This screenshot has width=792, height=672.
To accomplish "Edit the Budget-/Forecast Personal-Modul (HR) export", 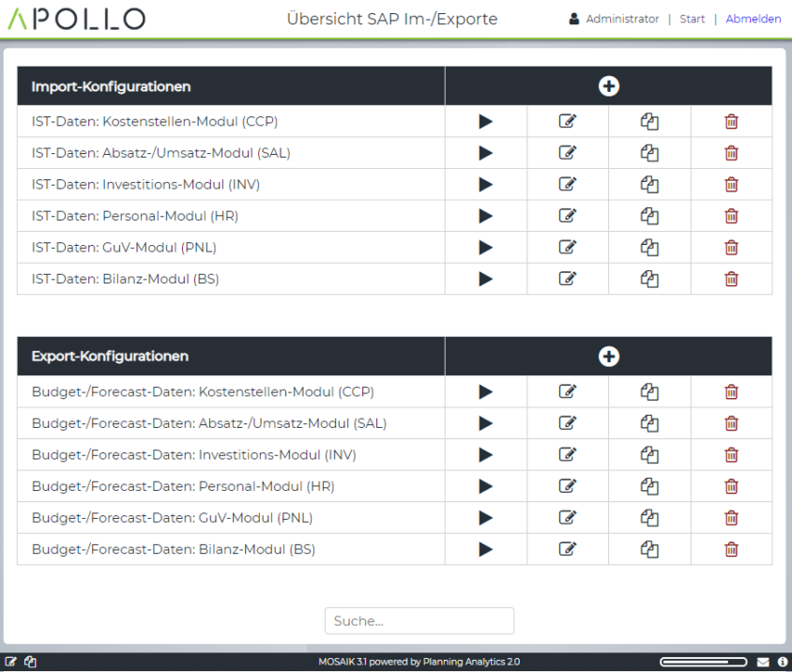I will (x=567, y=486).
